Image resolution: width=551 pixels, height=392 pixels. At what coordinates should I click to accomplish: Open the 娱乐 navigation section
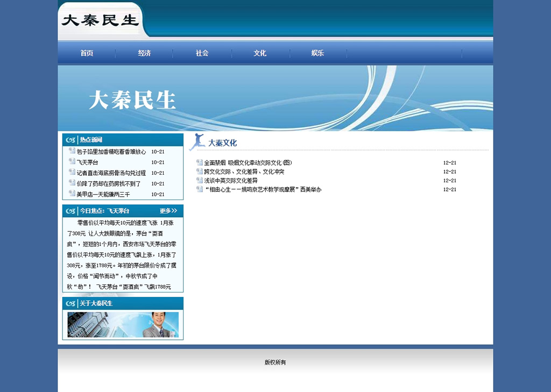(317, 53)
